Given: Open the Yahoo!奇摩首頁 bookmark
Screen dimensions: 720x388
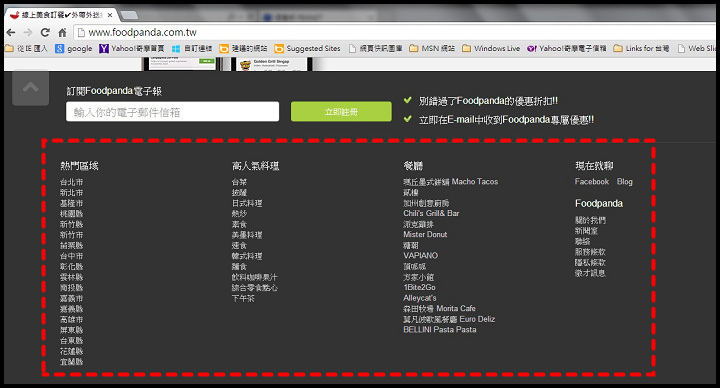Looking at the screenshot, I should pyautogui.click(x=132, y=48).
